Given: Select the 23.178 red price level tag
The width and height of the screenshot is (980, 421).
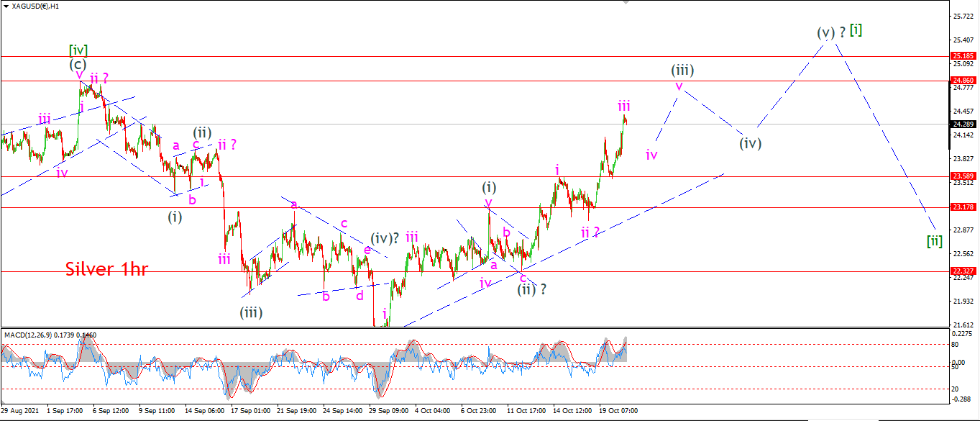Looking at the screenshot, I should coord(963,207).
